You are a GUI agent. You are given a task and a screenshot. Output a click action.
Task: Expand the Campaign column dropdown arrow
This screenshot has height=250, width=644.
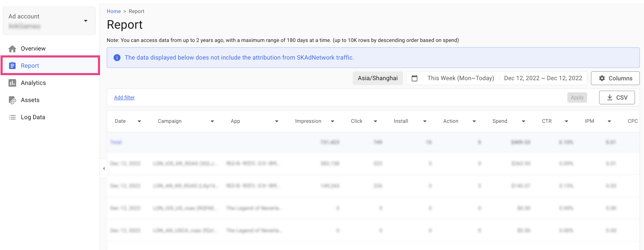(212, 121)
